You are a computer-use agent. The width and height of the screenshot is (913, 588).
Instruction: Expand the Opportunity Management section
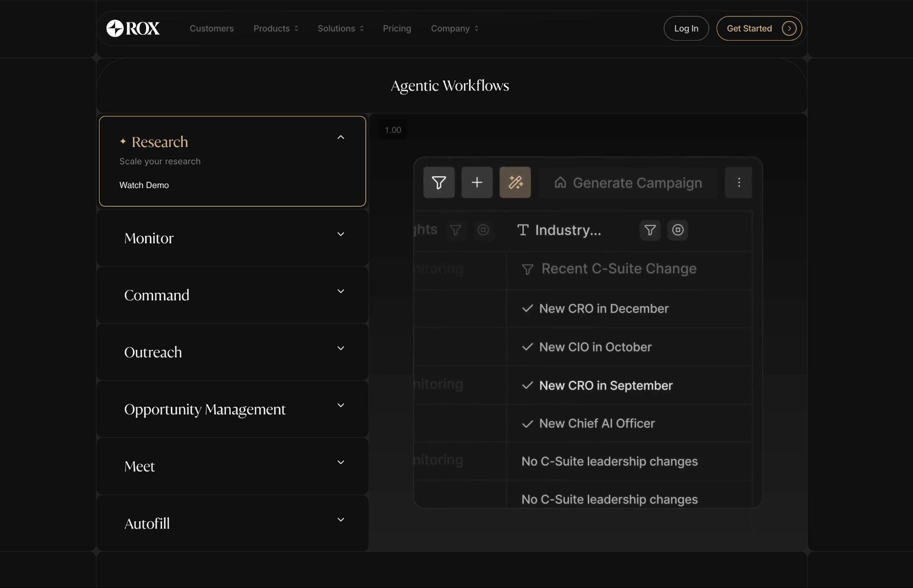341,405
